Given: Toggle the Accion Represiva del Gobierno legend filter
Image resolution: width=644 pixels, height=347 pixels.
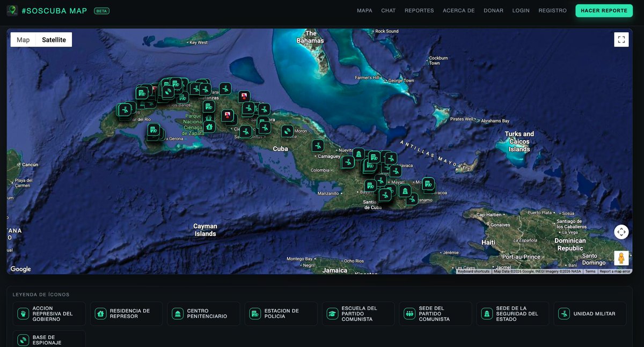Looking at the screenshot, I should 49,314.
